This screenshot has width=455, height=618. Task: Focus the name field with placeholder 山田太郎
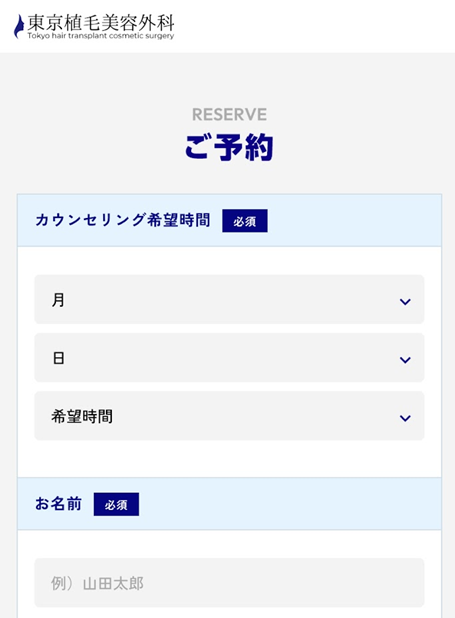229,583
